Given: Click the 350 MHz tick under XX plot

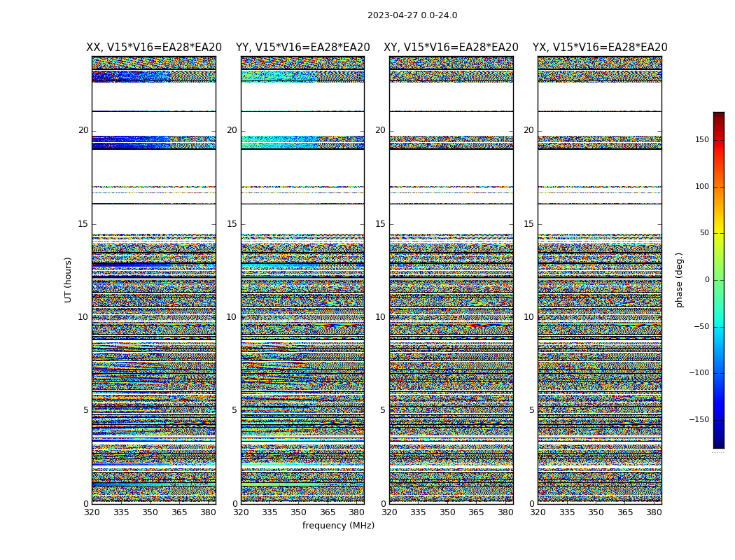Looking at the screenshot, I should 150,512.
